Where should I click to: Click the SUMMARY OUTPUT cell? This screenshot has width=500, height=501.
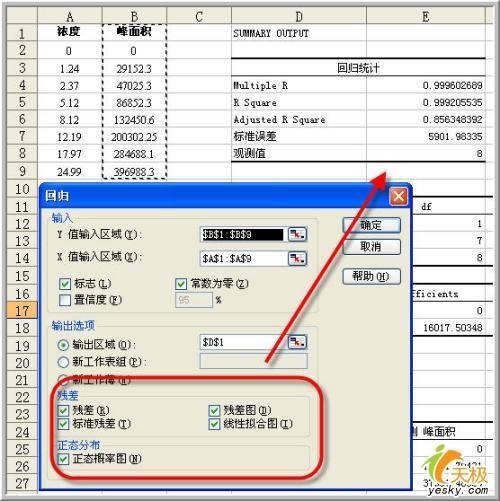pyautogui.click(x=299, y=33)
